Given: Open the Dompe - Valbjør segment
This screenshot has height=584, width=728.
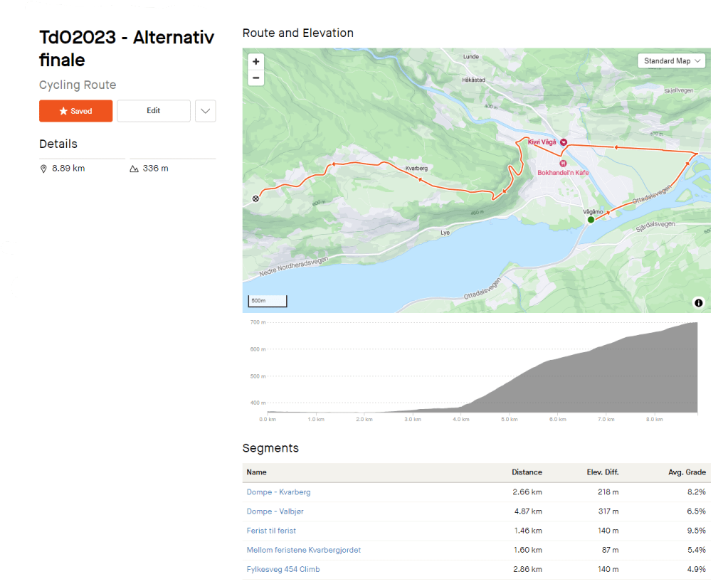Looking at the screenshot, I should [275, 511].
